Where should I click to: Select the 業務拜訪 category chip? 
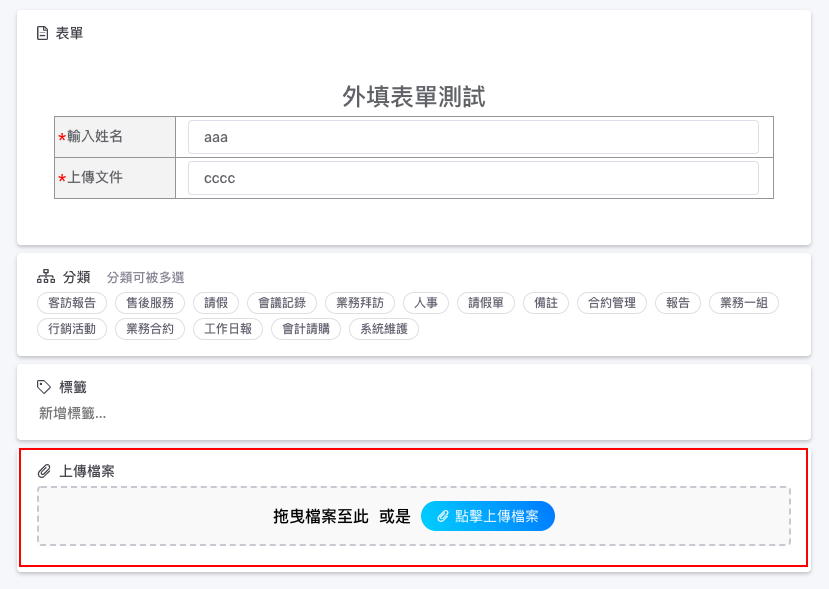360,303
